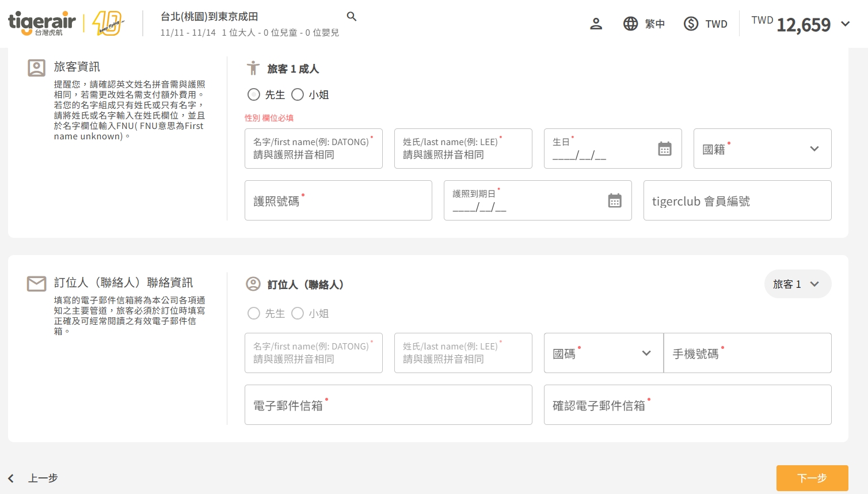868x494 pixels.
Task: Open the TWD currency menu
Action: tap(716, 24)
